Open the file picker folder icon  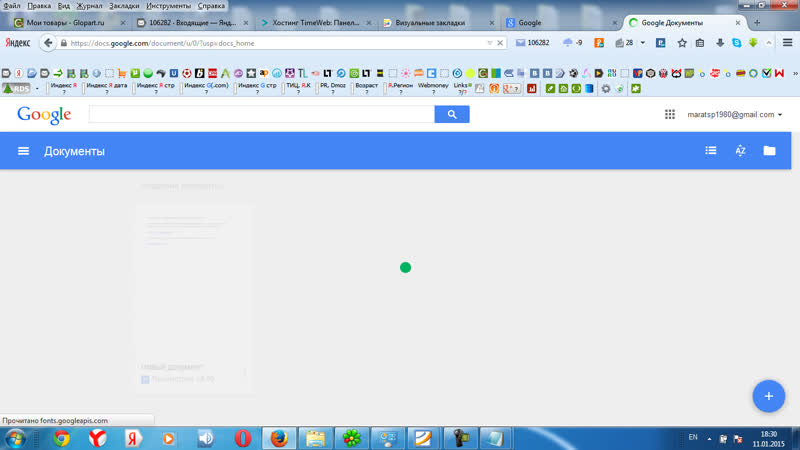click(769, 151)
